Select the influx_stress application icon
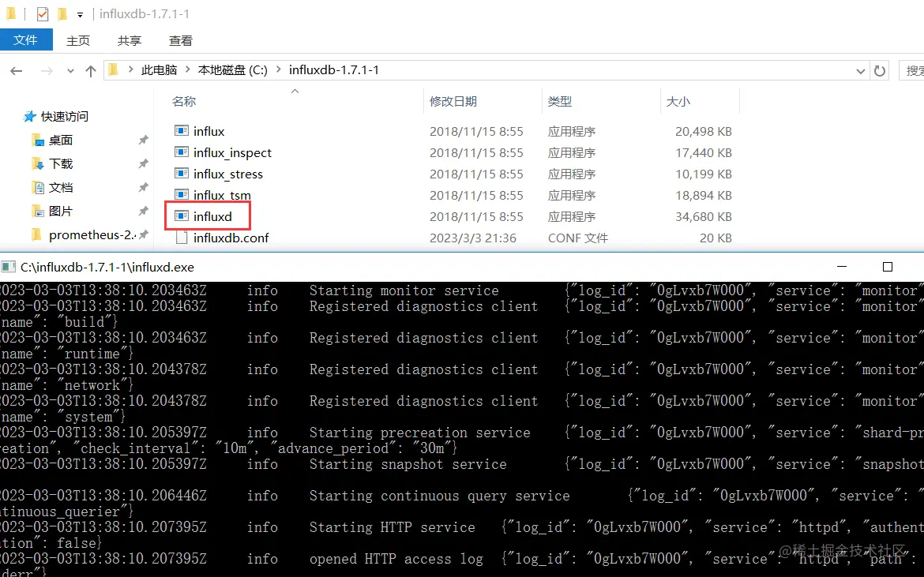The height and width of the screenshot is (577, 924). [182, 173]
